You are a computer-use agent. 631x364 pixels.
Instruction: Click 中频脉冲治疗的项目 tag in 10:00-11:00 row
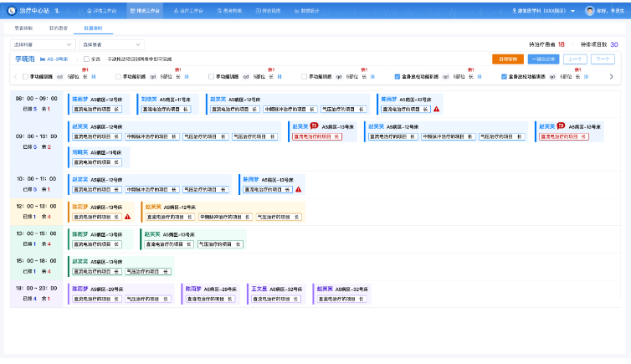(151, 189)
